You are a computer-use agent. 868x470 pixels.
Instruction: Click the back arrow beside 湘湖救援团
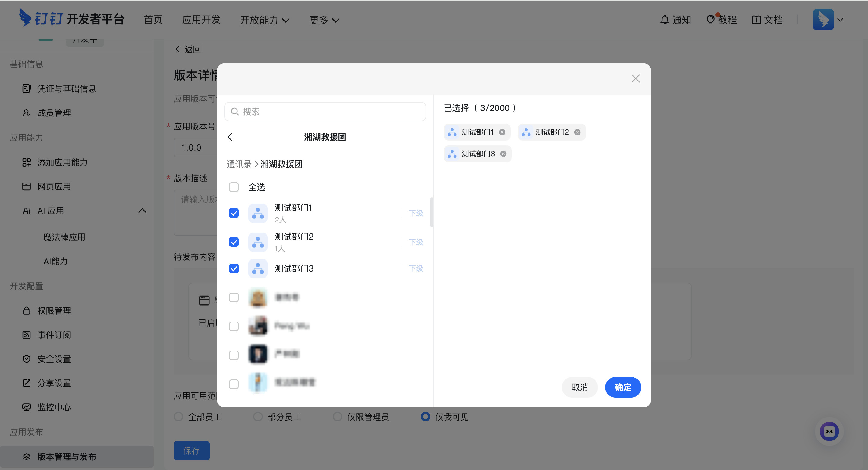pyautogui.click(x=230, y=137)
